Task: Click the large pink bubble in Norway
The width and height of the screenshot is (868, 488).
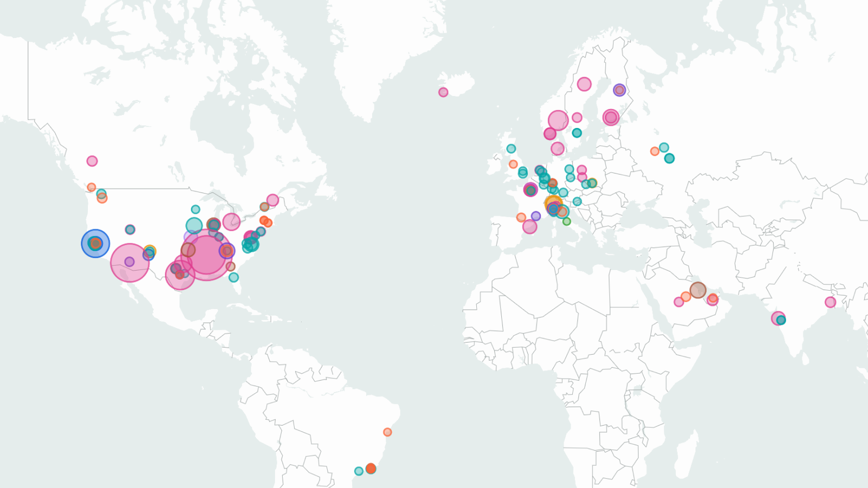Action: point(558,120)
